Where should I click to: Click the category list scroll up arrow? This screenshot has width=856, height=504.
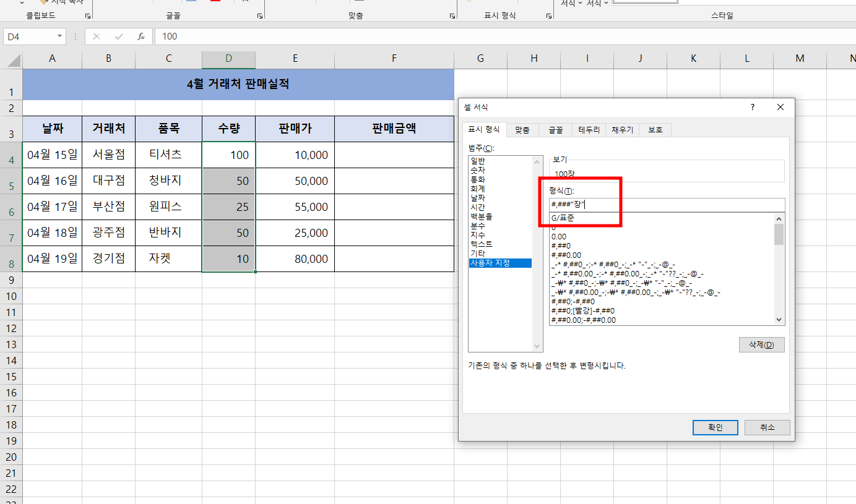(537, 161)
